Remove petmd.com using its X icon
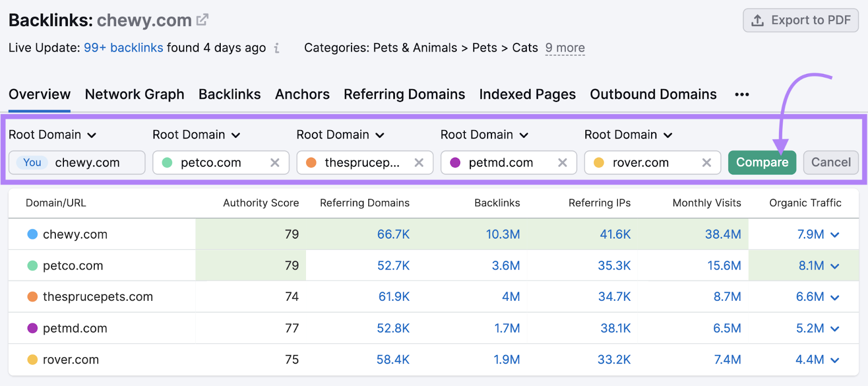 [563, 163]
